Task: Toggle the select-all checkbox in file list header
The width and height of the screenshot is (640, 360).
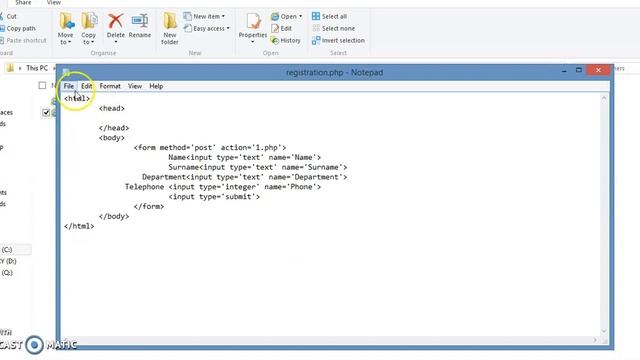Action: pyautogui.click(x=42, y=85)
